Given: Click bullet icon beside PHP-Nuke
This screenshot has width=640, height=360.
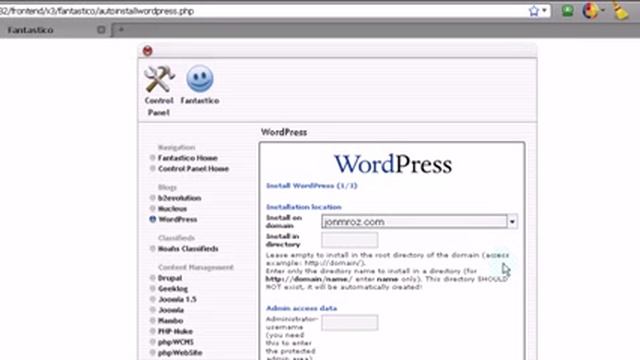Looking at the screenshot, I should pyautogui.click(x=153, y=331).
